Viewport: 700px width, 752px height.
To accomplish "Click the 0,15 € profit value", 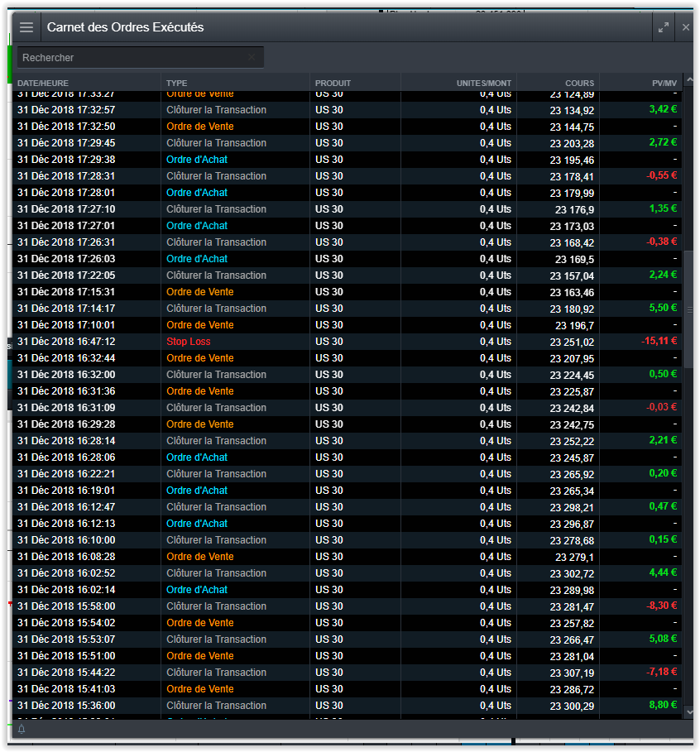I will pyautogui.click(x=663, y=539).
